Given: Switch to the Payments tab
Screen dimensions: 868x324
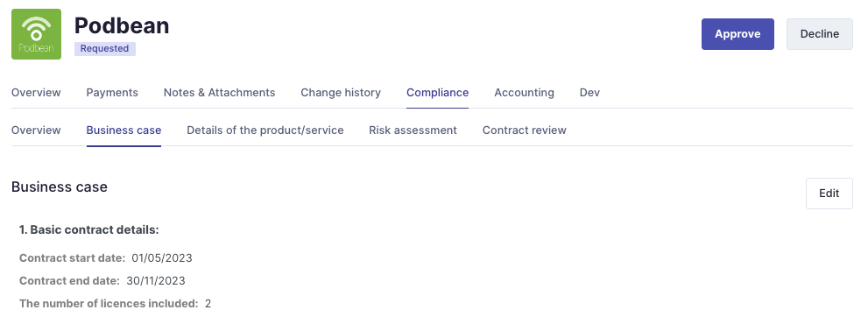Looking at the screenshot, I should [x=112, y=93].
